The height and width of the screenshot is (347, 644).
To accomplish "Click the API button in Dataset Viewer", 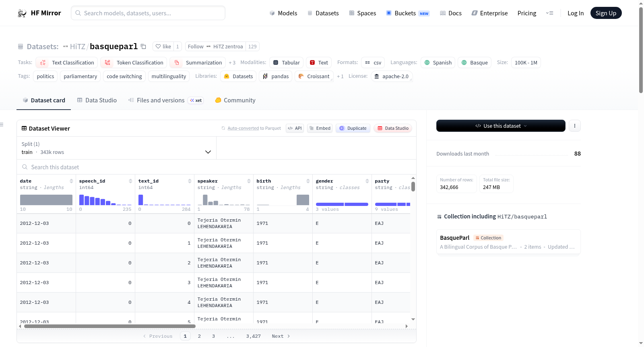I will point(295,128).
